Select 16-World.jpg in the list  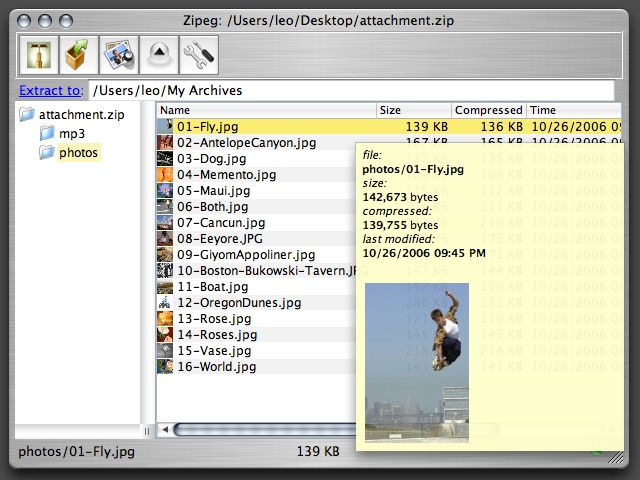tap(216, 367)
